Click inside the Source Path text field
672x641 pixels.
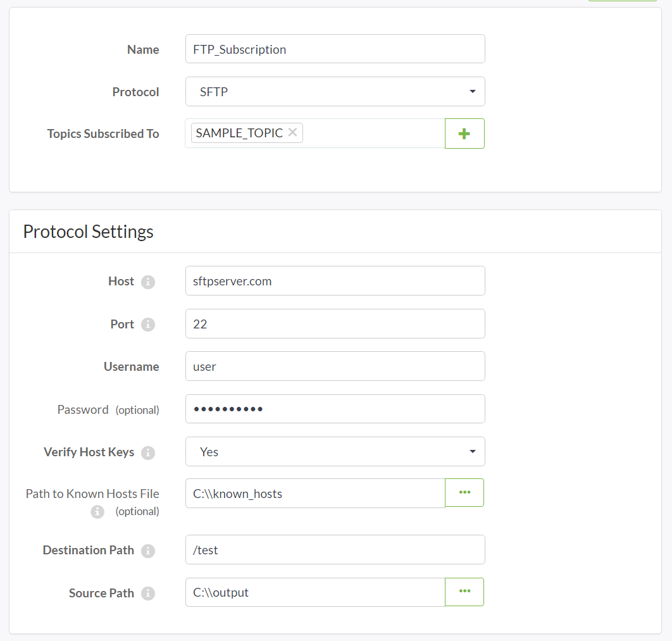[x=315, y=592]
